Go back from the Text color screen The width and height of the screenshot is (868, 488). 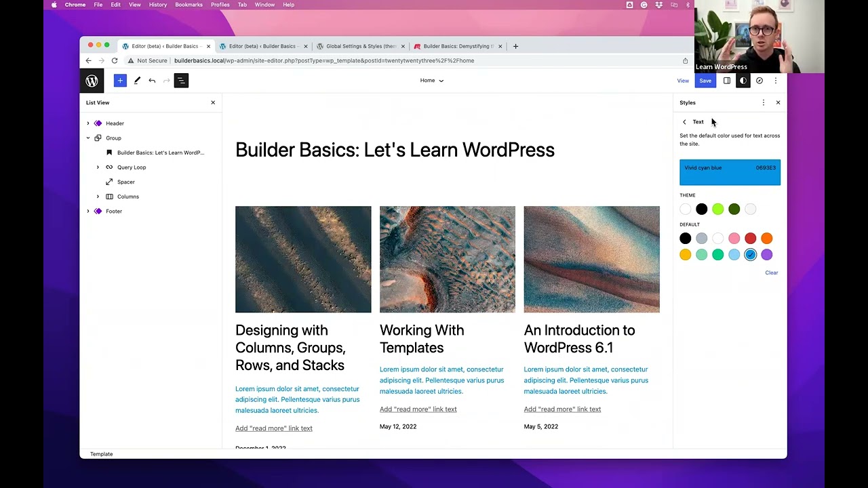pos(684,122)
